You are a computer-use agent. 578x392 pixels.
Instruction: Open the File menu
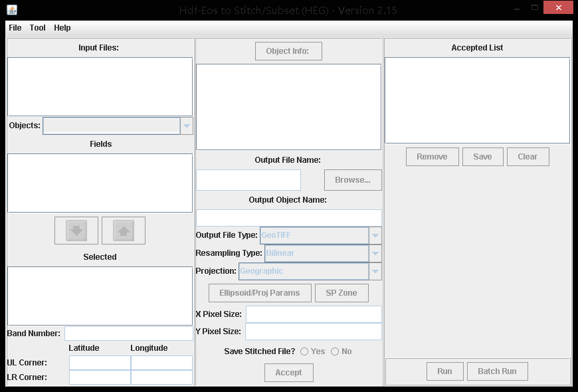click(15, 28)
